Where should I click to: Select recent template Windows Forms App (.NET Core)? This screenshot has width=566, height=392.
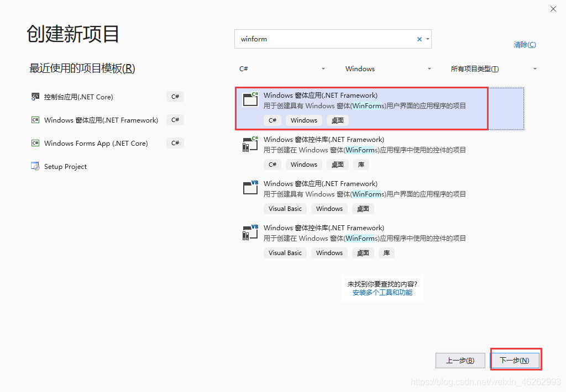[96, 143]
